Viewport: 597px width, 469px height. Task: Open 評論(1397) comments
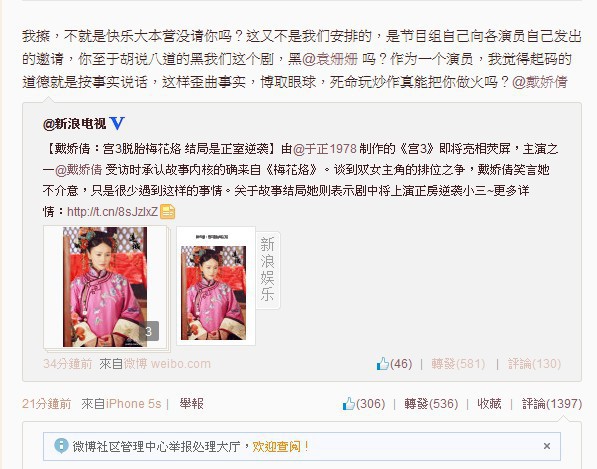pos(552,404)
